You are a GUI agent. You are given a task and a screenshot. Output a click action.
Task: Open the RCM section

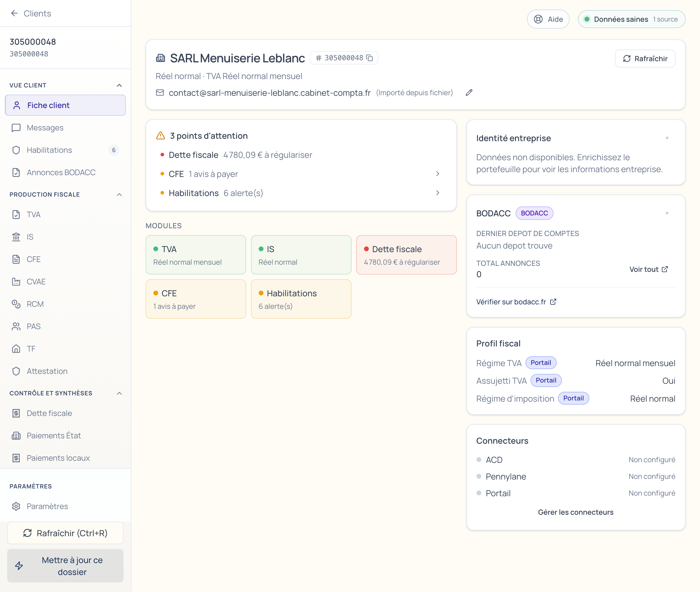point(35,304)
